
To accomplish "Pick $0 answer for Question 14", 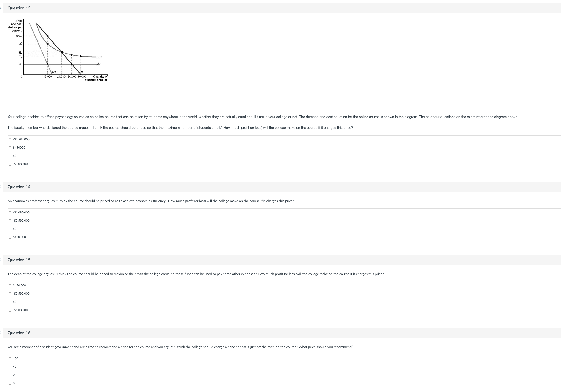I will click(x=10, y=229).
